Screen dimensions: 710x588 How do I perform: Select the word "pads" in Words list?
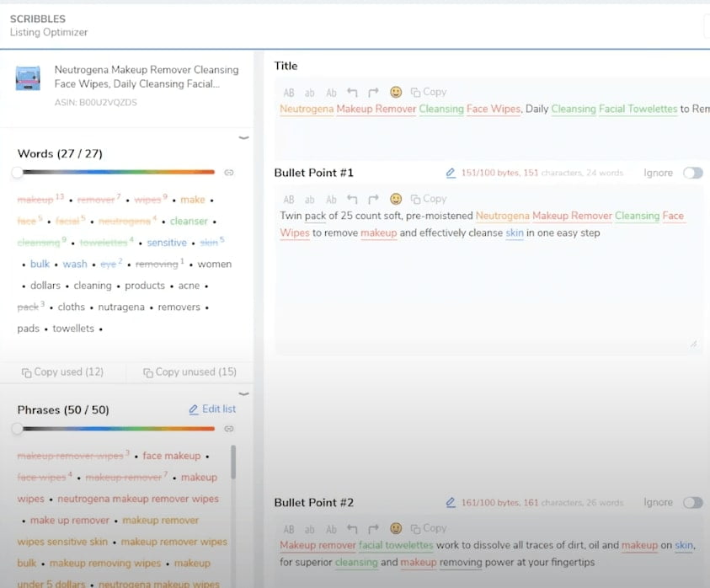coord(28,329)
